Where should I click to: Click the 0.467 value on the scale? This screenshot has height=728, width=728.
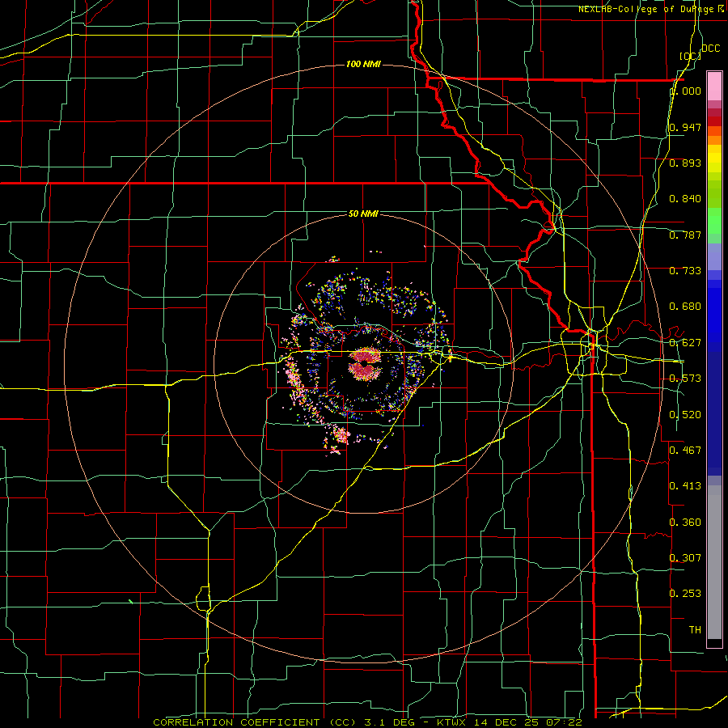685,450
